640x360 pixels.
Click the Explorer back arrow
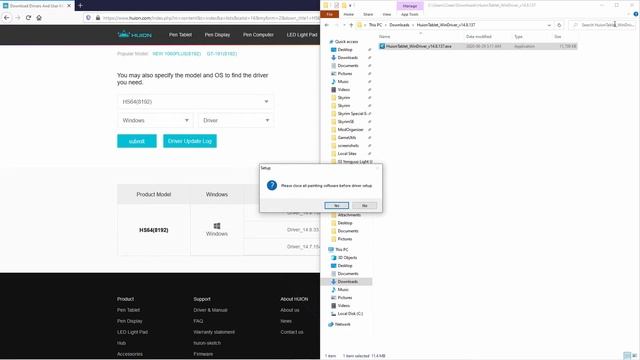(327, 25)
